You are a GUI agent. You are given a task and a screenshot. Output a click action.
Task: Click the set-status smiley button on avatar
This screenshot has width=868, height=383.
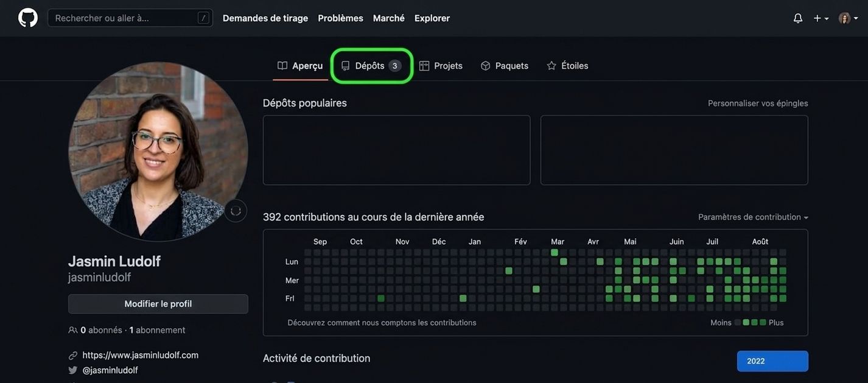(x=236, y=211)
